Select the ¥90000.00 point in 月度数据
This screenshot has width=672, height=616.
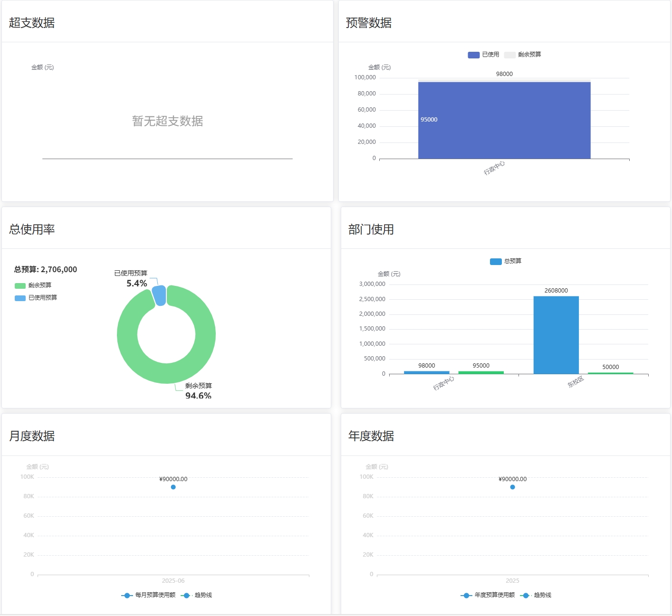(173, 487)
